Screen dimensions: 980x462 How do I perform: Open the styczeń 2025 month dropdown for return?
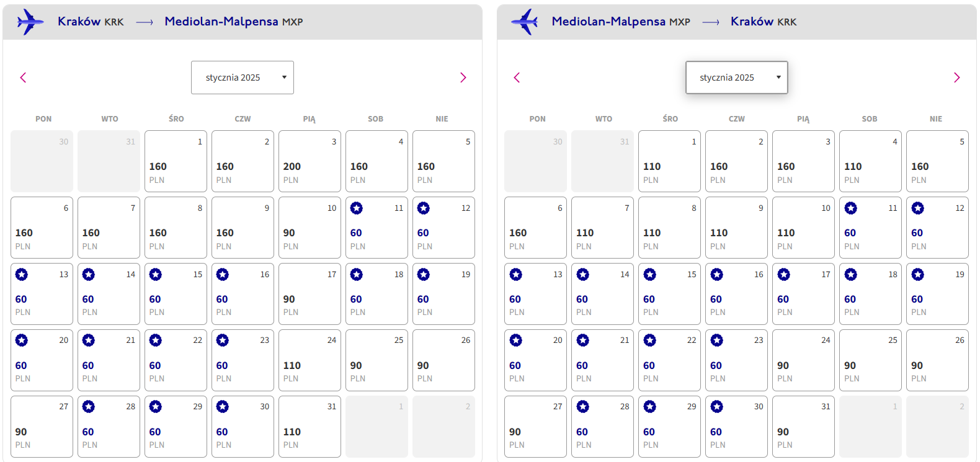[x=737, y=78]
